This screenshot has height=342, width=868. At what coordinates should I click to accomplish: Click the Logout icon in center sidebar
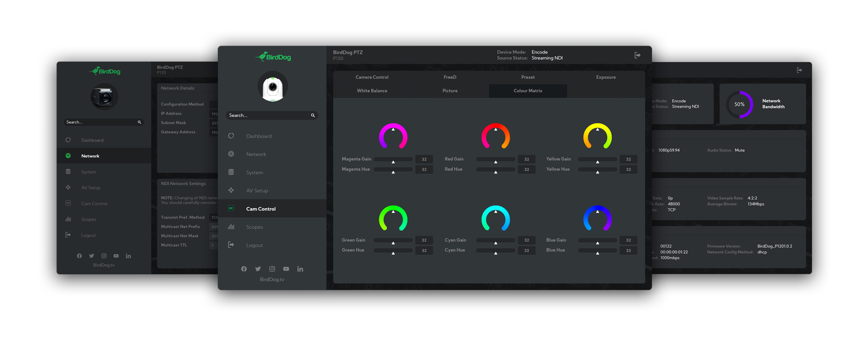[x=231, y=245]
